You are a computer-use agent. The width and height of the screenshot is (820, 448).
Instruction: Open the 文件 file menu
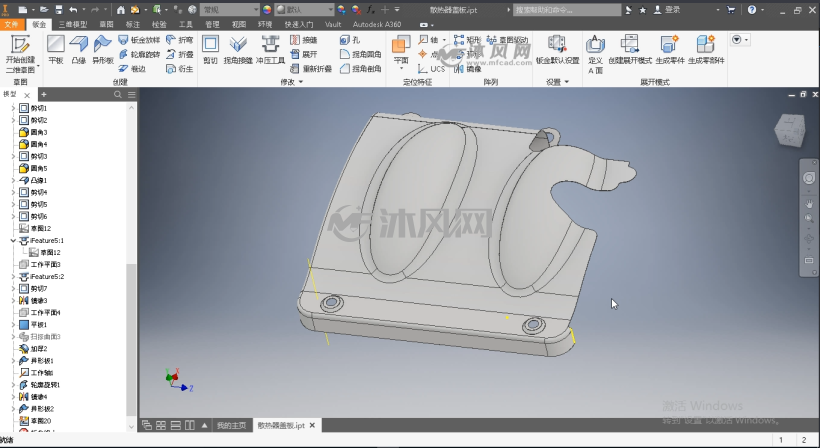(12, 24)
